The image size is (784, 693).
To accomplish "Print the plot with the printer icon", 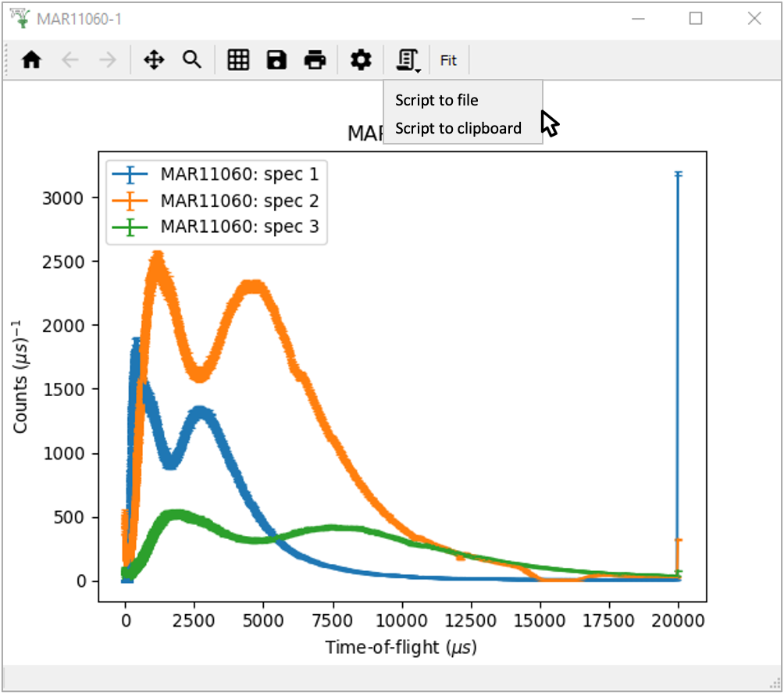I will coord(315,60).
